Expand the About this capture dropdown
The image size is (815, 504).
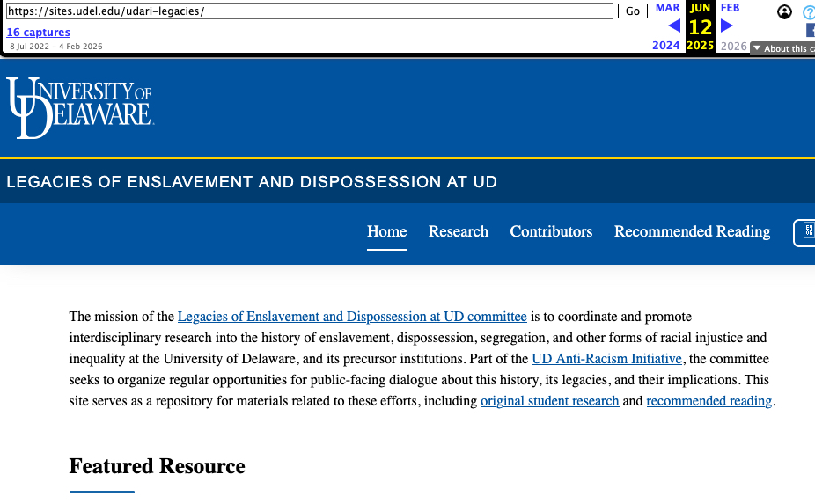[x=782, y=48]
